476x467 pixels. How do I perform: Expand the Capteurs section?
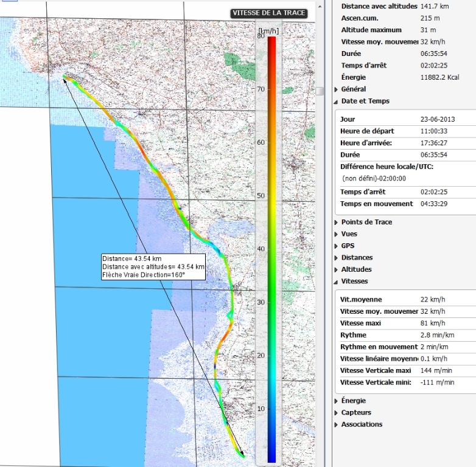pos(336,413)
